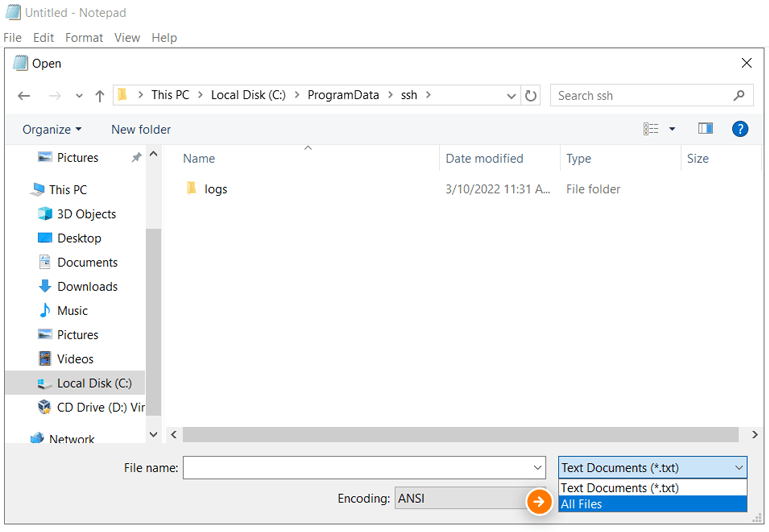The height and width of the screenshot is (532, 769).
Task: Open the Organize menu
Action: point(52,129)
